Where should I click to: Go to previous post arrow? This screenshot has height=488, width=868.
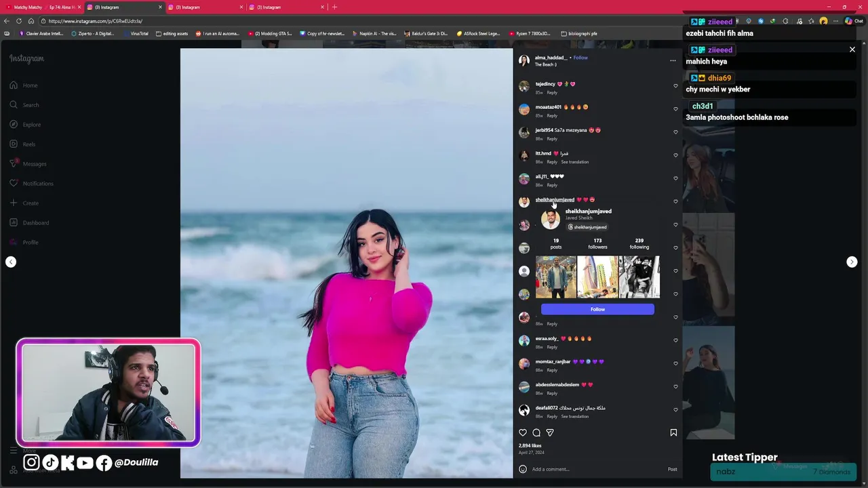tap(11, 262)
